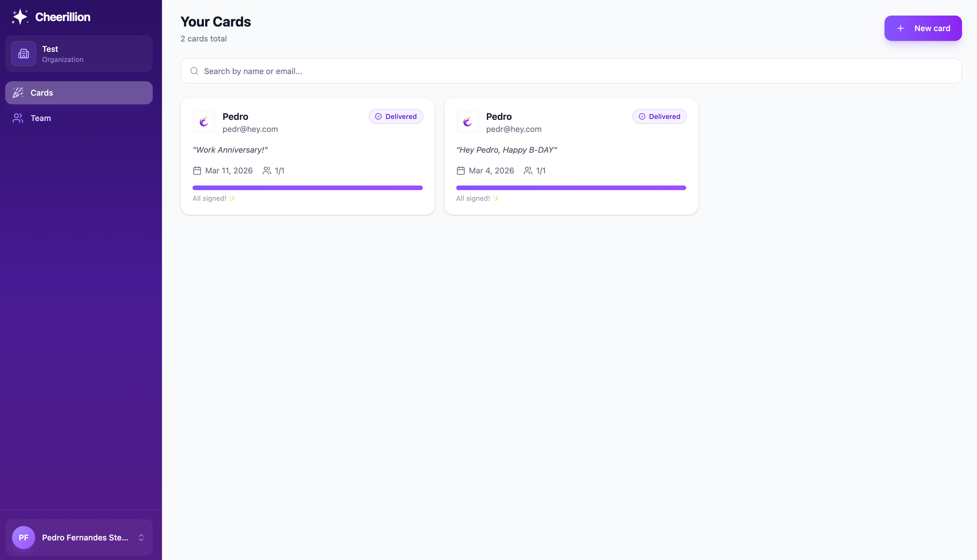Click the calendar icon next to Mar 11, 2026

197,171
